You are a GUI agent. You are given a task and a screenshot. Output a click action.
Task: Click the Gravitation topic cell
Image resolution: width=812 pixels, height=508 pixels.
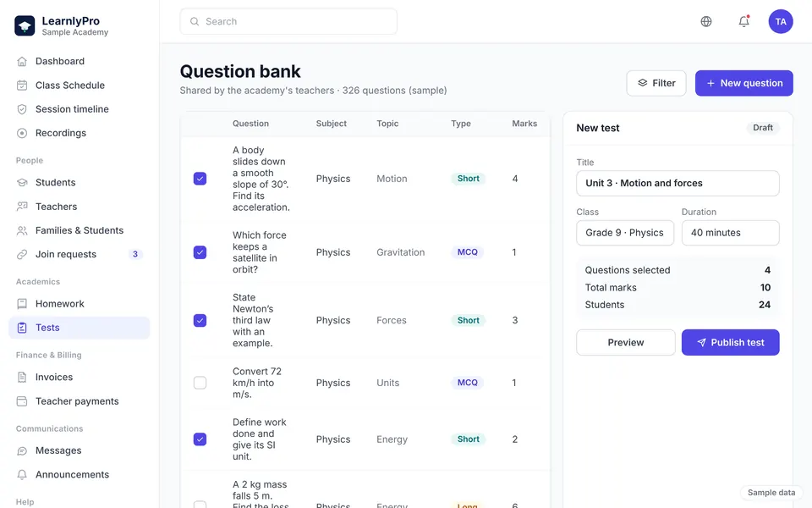(400, 252)
